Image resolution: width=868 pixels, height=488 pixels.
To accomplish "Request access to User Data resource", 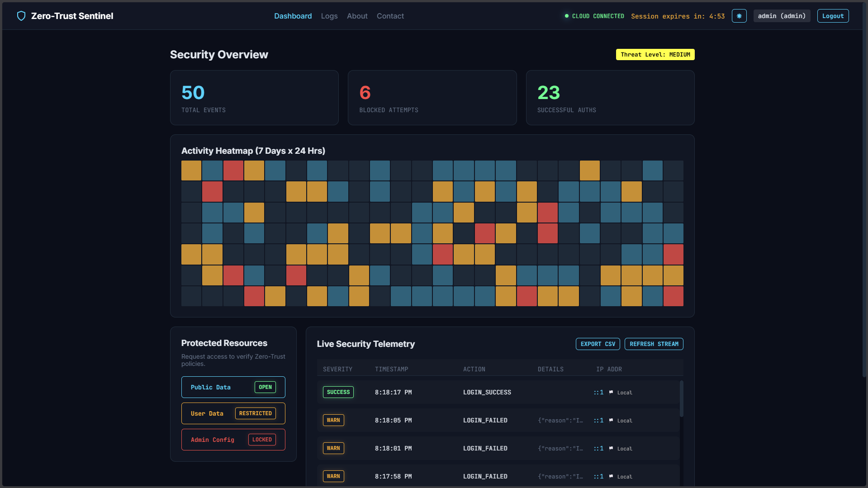I will (x=233, y=413).
